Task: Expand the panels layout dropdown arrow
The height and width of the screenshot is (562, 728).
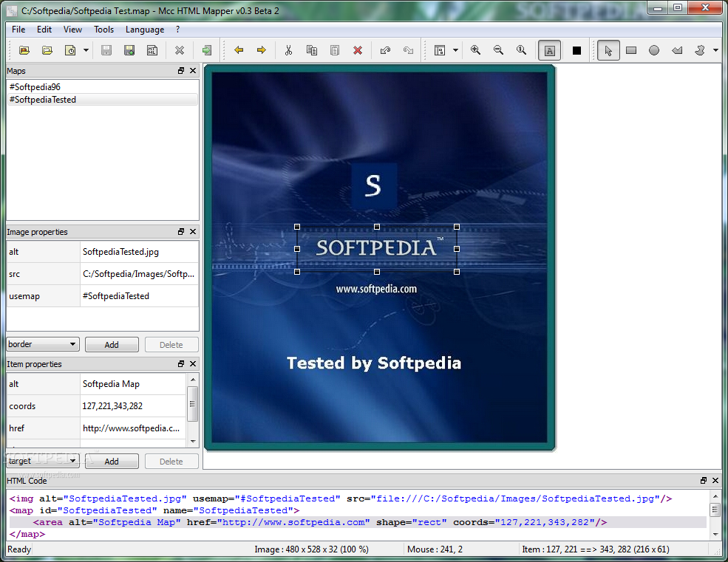Action: [x=455, y=50]
